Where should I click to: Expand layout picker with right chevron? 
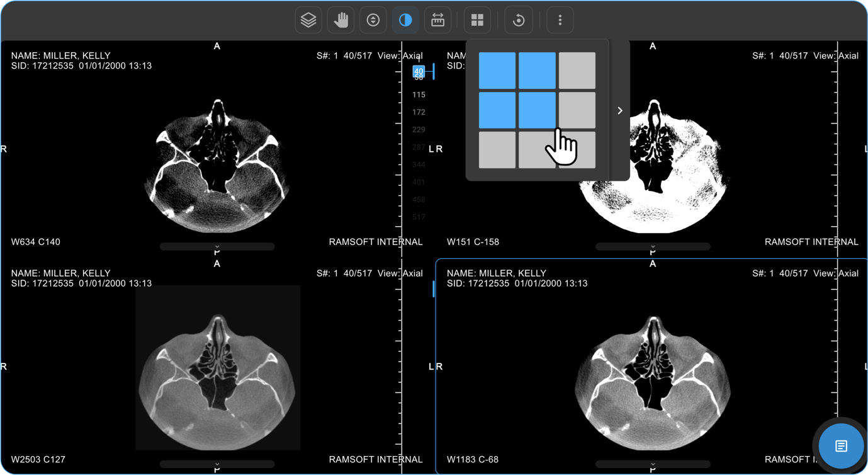(x=620, y=111)
